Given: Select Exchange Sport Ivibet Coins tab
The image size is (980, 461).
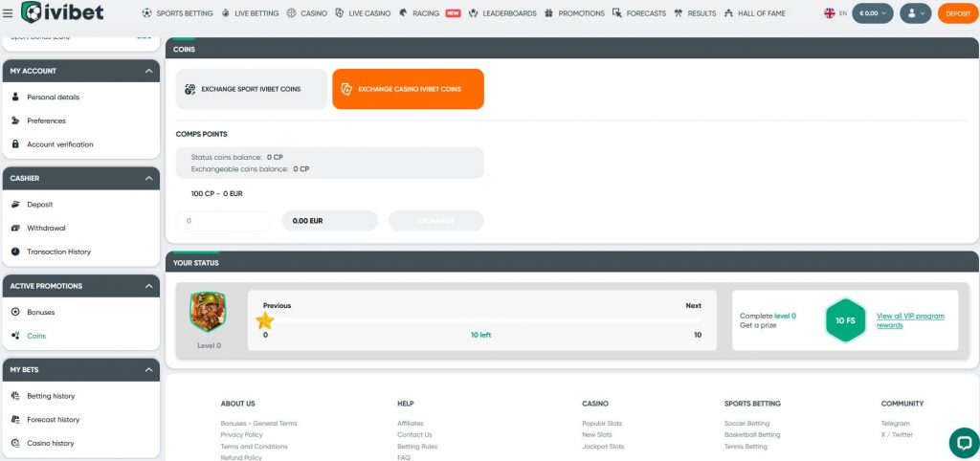Looking at the screenshot, I should tap(251, 89).
